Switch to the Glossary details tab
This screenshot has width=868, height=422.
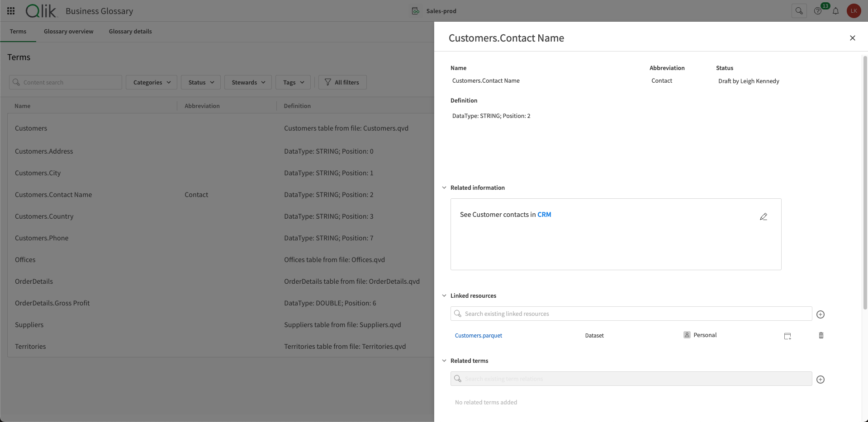click(x=130, y=31)
